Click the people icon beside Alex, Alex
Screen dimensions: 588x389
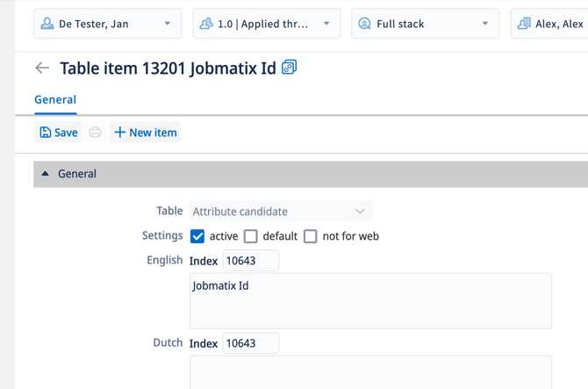click(524, 24)
